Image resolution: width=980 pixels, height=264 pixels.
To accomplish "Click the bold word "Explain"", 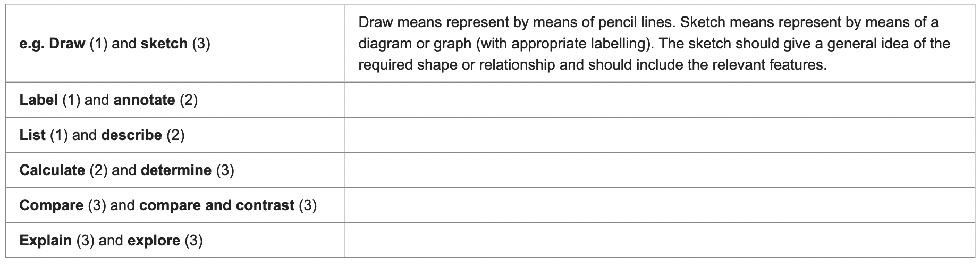I will click(x=46, y=241).
